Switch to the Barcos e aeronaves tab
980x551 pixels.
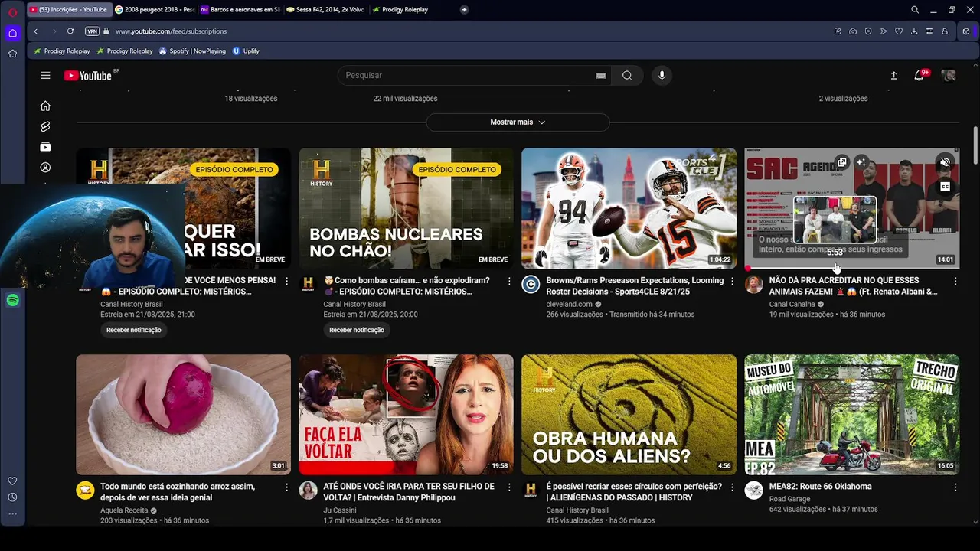(240, 10)
